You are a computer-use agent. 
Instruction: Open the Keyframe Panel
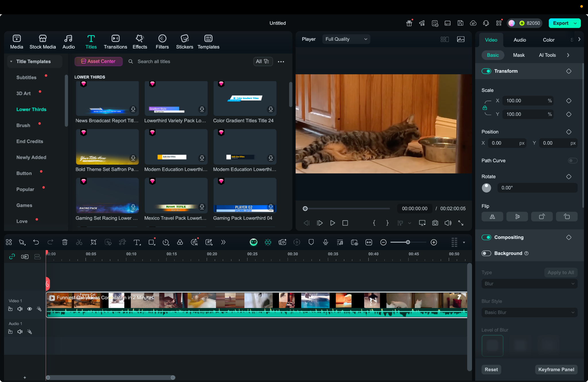pos(556,369)
